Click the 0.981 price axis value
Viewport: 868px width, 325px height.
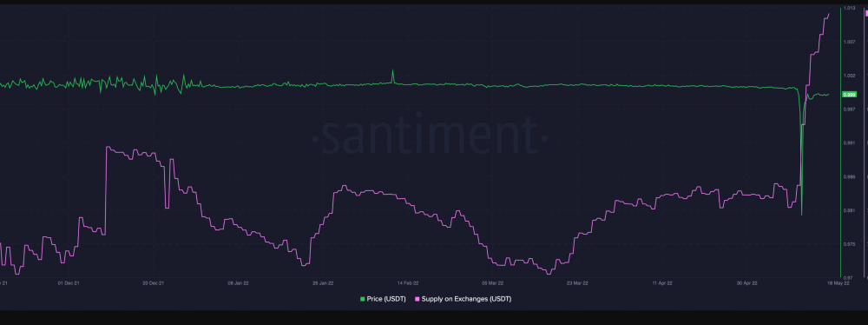pos(849,210)
